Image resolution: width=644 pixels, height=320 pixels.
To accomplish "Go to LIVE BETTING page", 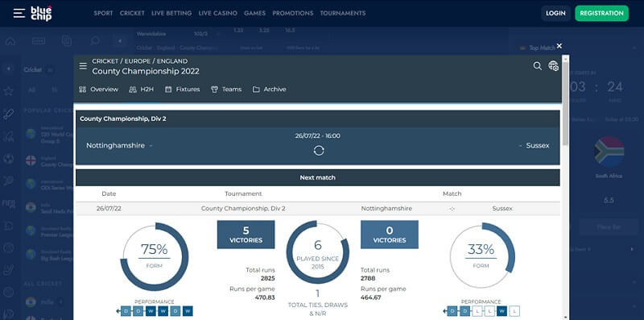I will (x=171, y=13).
